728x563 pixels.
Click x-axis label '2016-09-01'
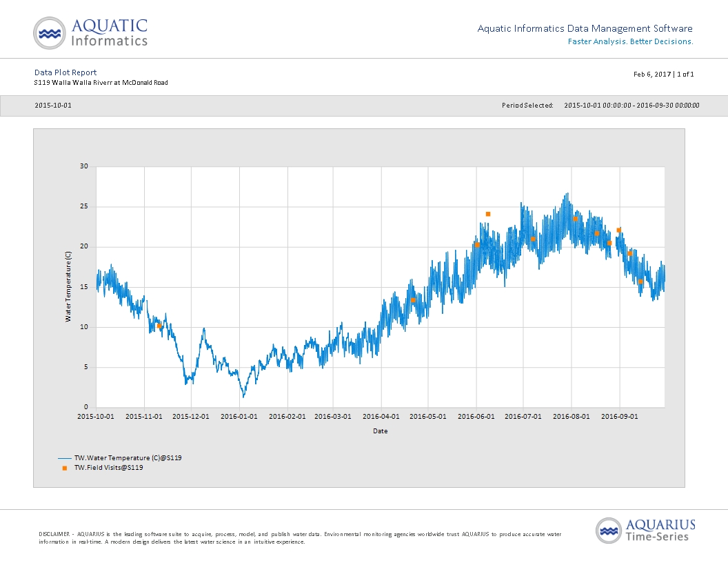620,417
